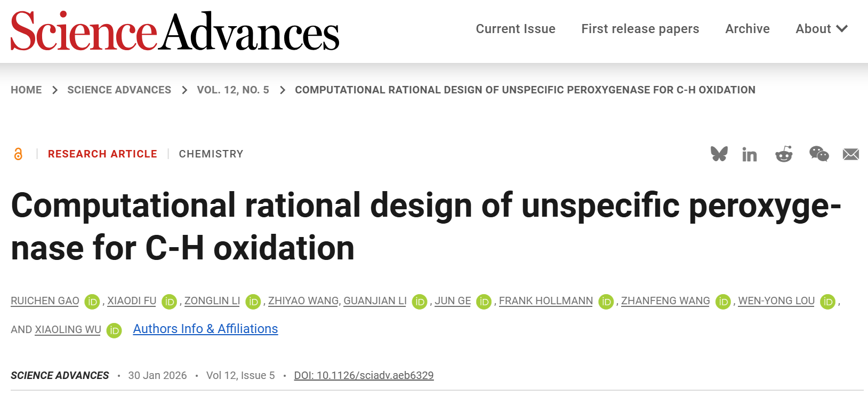The width and height of the screenshot is (868, 395).
Task: Open the Archive menu item
Action: [x=747, y=29]
